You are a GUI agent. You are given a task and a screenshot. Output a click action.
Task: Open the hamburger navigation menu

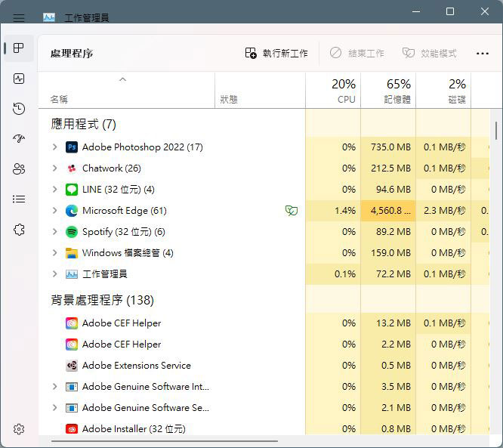coord(19,17)
